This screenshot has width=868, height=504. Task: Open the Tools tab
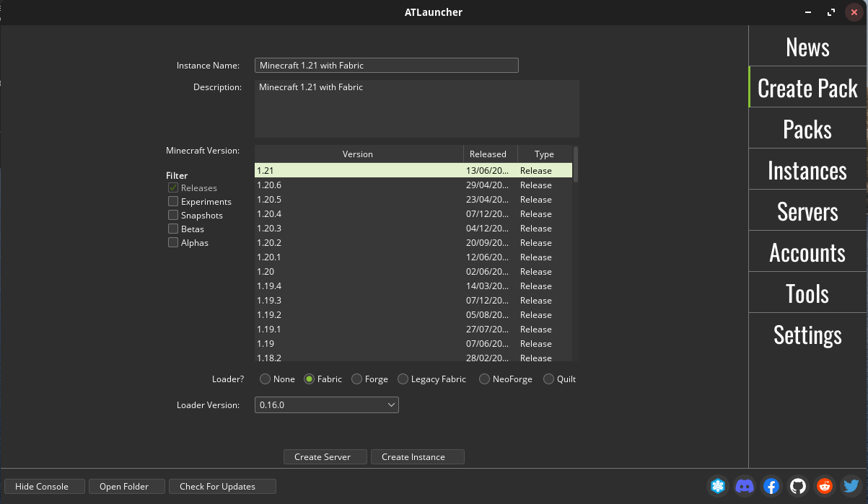[x=807, y=293]
